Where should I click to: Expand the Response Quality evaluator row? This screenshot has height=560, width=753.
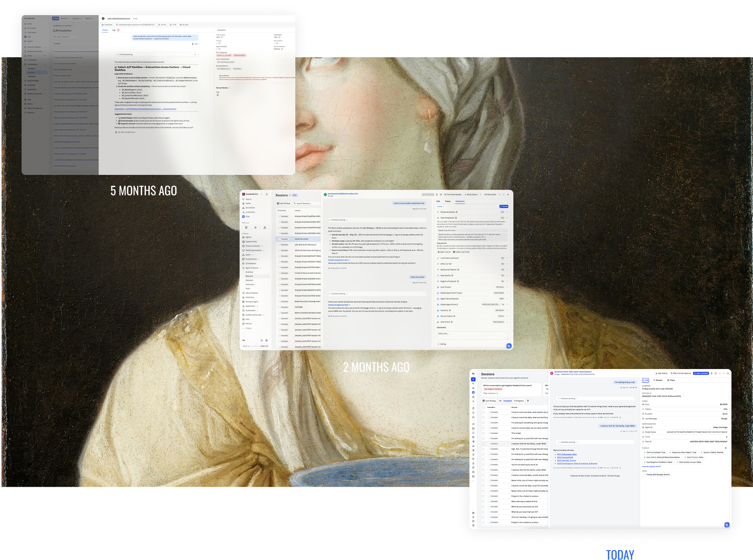pos(473,212)
